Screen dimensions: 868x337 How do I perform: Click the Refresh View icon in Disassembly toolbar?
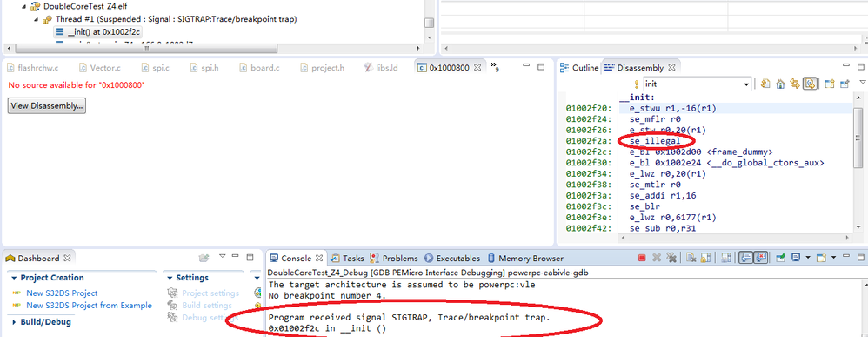[765, 84]
